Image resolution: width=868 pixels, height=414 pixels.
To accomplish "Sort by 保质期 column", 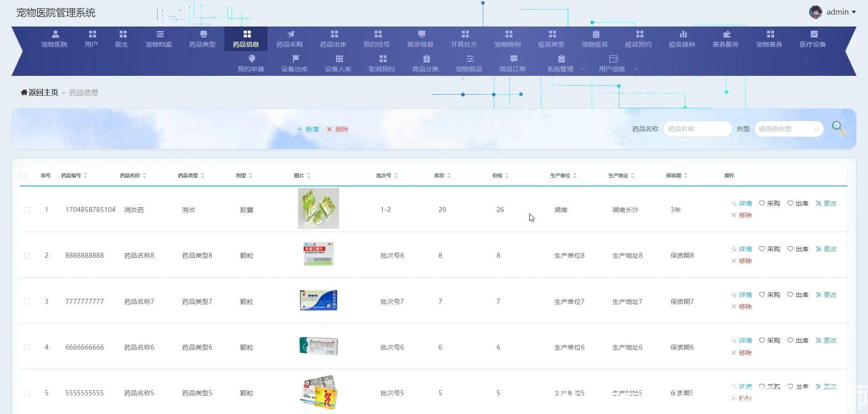I will click(x=686, y=175).
